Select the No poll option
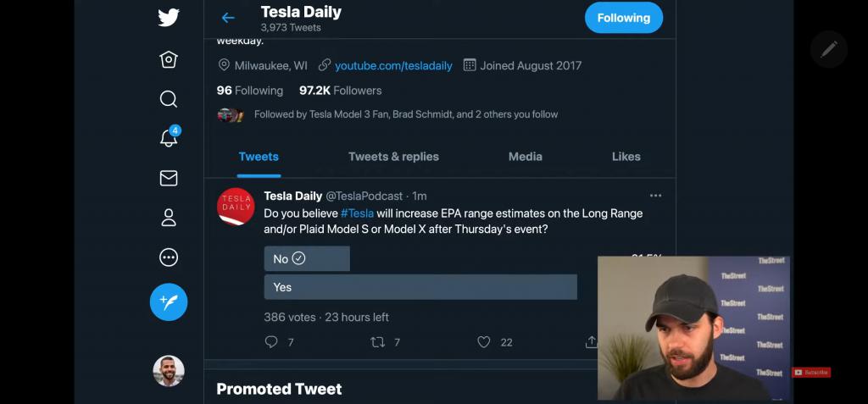The height and width of the screenshot is (404, 868). coord(307,259)
